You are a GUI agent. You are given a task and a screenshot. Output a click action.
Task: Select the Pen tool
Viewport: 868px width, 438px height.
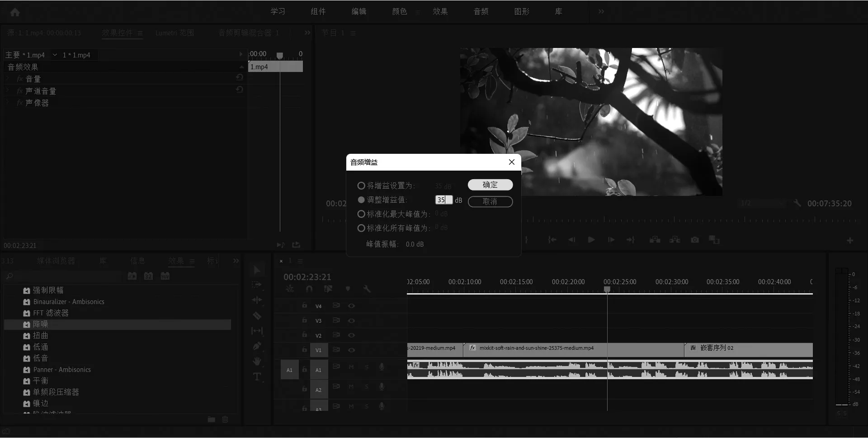257,346
